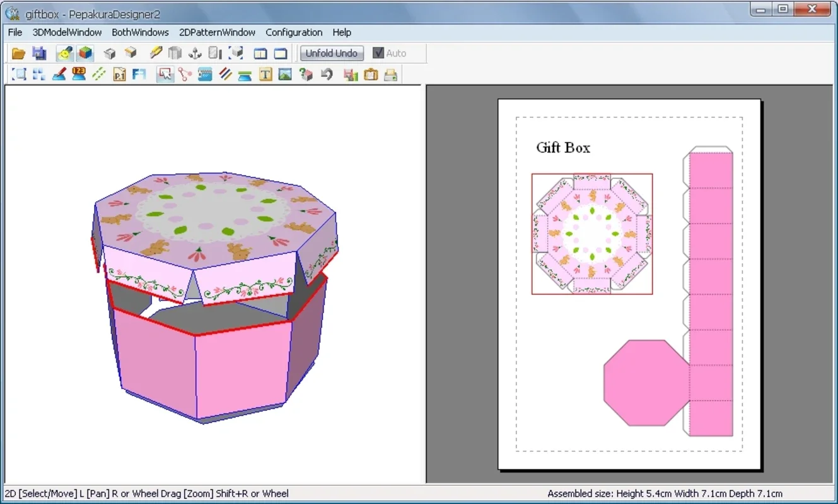Click the gray panel with bar icon

coord(216,54)
